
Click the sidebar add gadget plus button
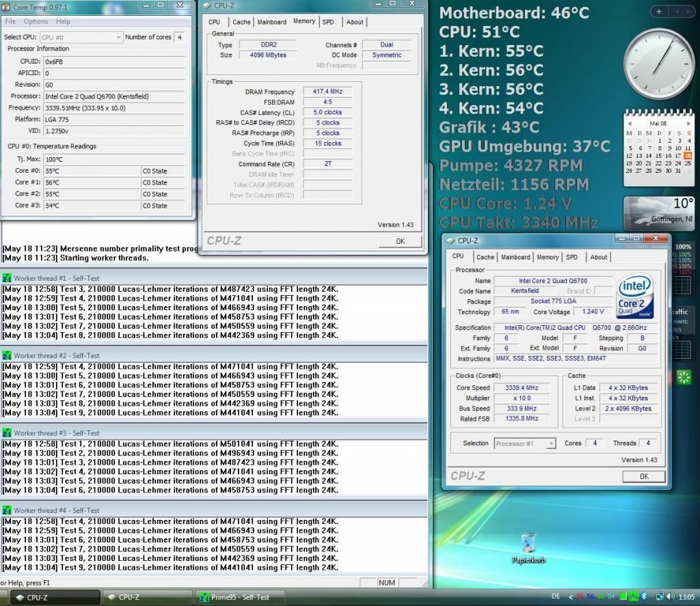(659, 12)
